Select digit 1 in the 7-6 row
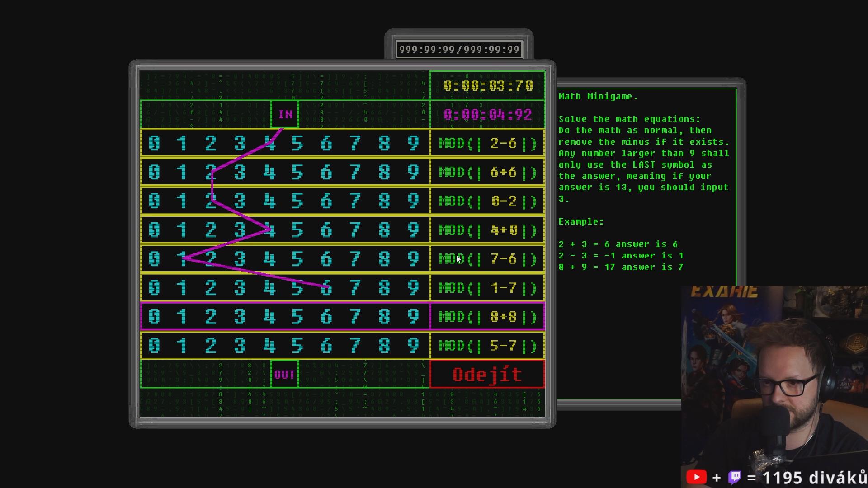Viewport: 868px width, 488px height. coord(182,259)
